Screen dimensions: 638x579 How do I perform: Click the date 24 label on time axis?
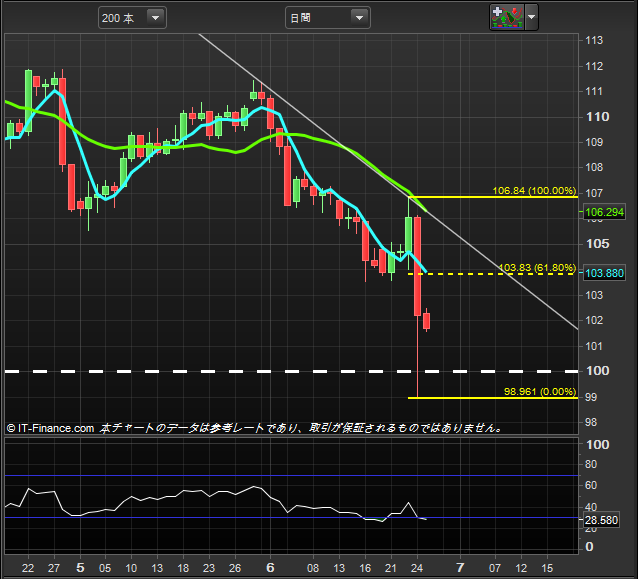417,568
